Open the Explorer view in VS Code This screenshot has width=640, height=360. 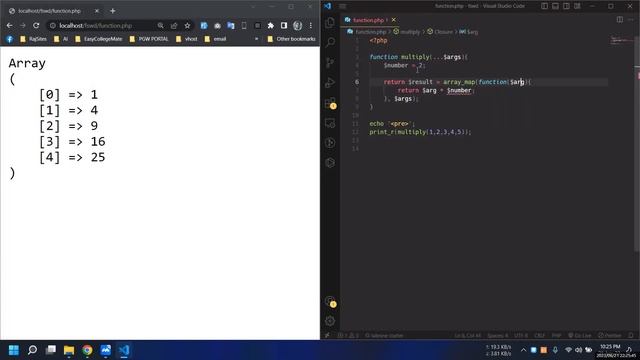[330, 23]
